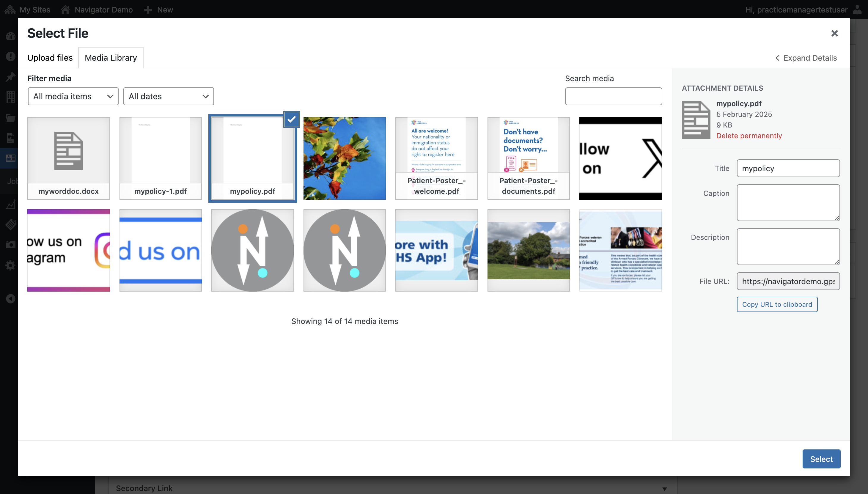This screenshot has height=494, width=868.
Task: Select the Patient-Poster_-welcome.pdf thumbnail
Action: (436, 158)
